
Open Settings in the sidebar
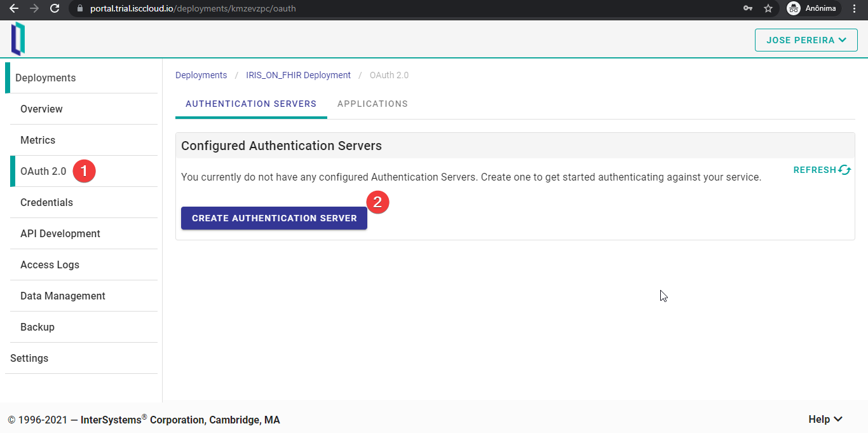[x=81, y=358]
